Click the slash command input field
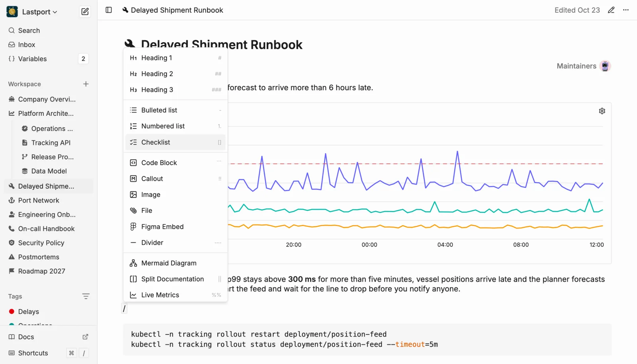Screen dimensions: 637x364 pyautogui.click(x=124, y=309)
